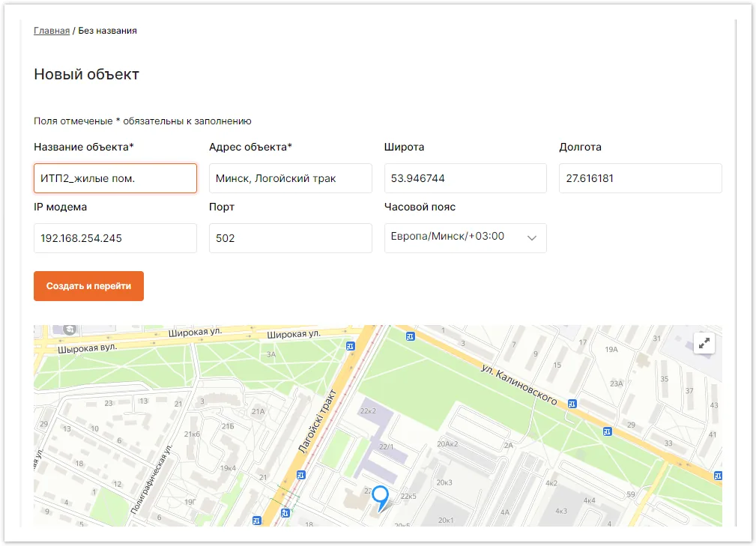Click the Порт field with 502
Viewport: 756px width, 546px height.
coord(290,238)
